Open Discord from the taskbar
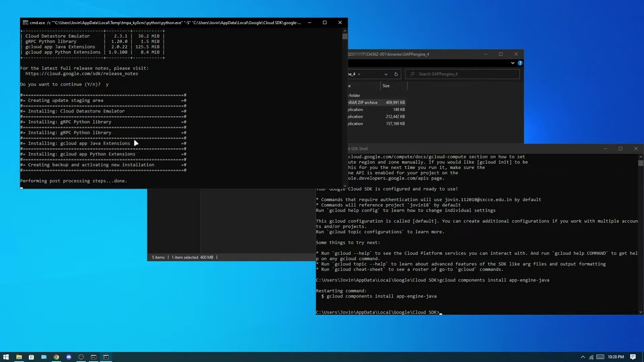644x362 pixels. (x=68, y=357)
